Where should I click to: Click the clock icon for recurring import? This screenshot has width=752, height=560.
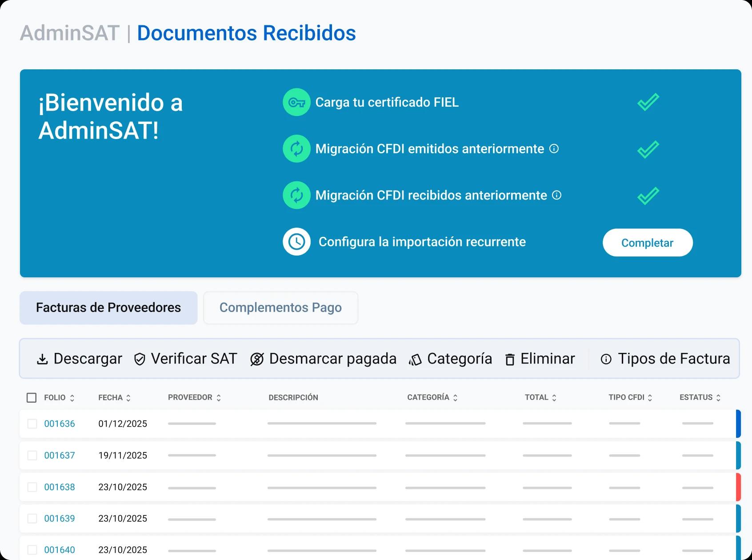click(296, 242)
